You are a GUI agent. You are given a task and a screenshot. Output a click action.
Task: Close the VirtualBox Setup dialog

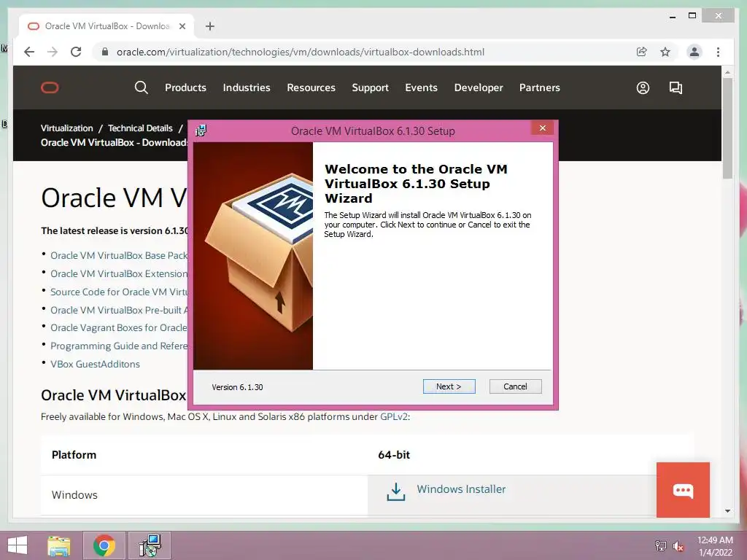542,128
